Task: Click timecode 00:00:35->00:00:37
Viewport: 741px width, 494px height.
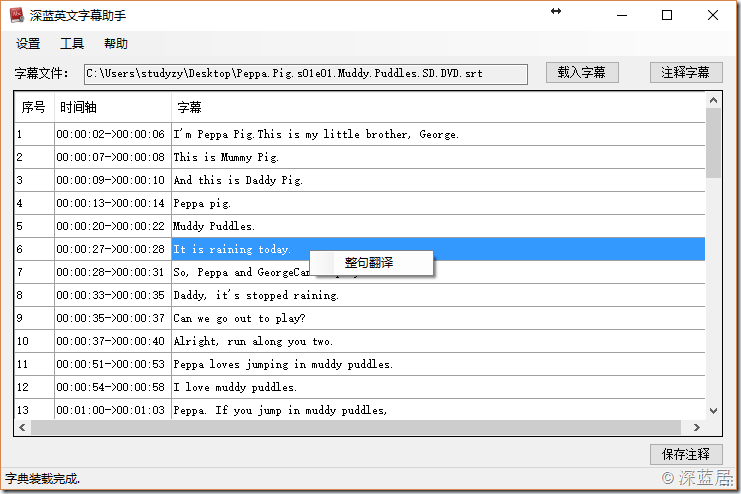Action: point(111,318)
